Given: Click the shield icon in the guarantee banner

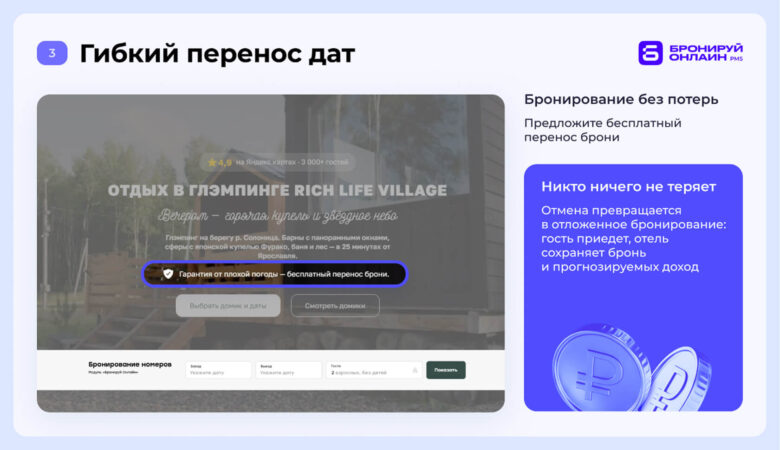Looking at the screenshot, I should tap(168, 273).
